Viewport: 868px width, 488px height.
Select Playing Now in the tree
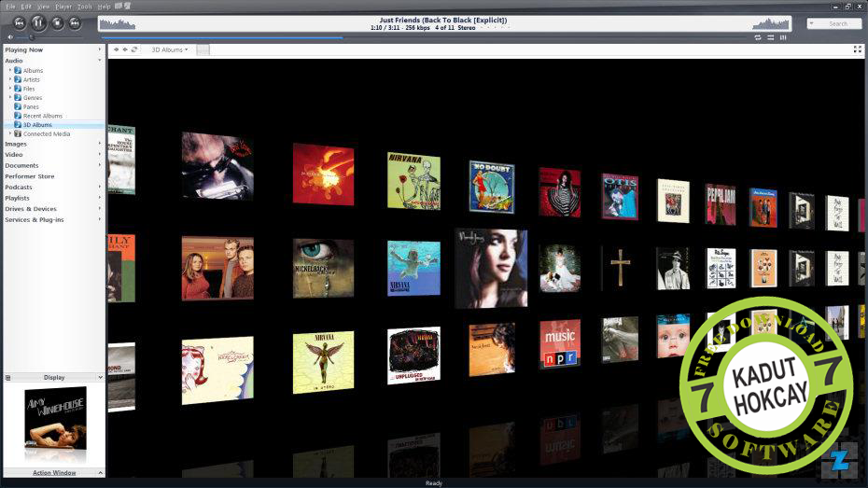coord(24,49)
